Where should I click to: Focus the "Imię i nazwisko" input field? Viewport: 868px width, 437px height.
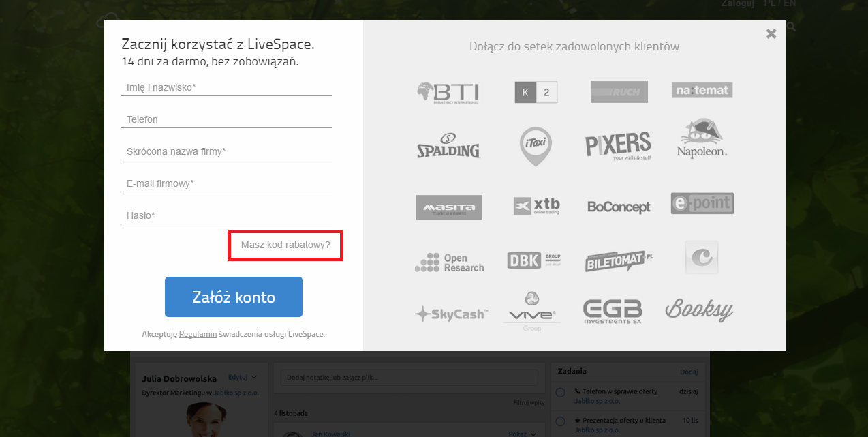[x=226, y=87]
